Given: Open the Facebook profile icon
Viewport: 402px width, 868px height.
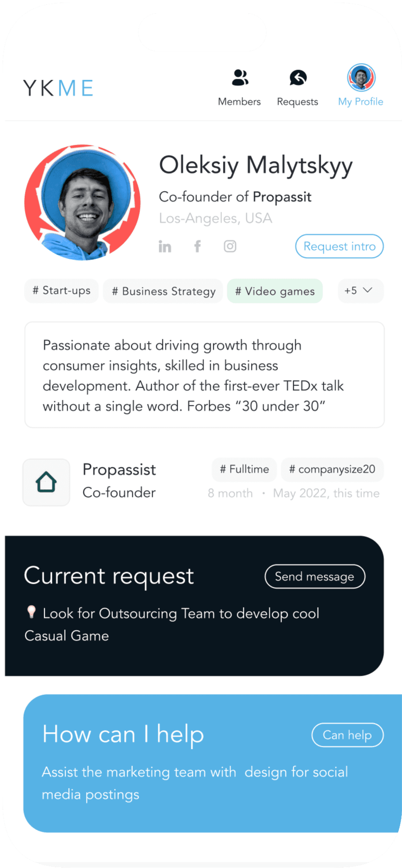Looking at the screenshot, I should coord(198,246).
